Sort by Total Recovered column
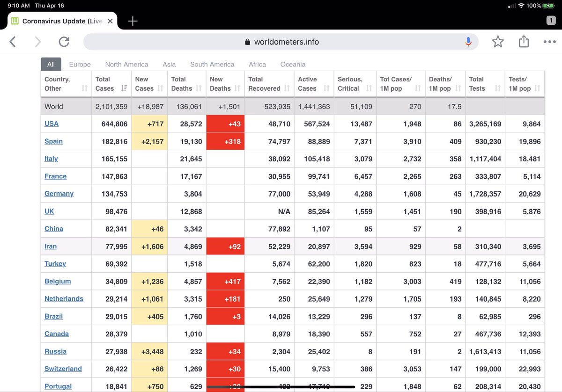Viewport: 562px width, 392px height. pyautogui.click(x=269, y=84)
